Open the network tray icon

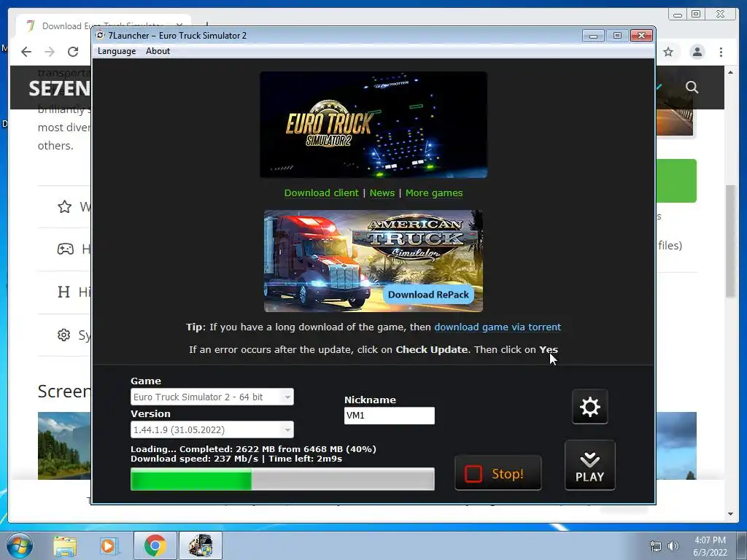[x=656, y=546]
